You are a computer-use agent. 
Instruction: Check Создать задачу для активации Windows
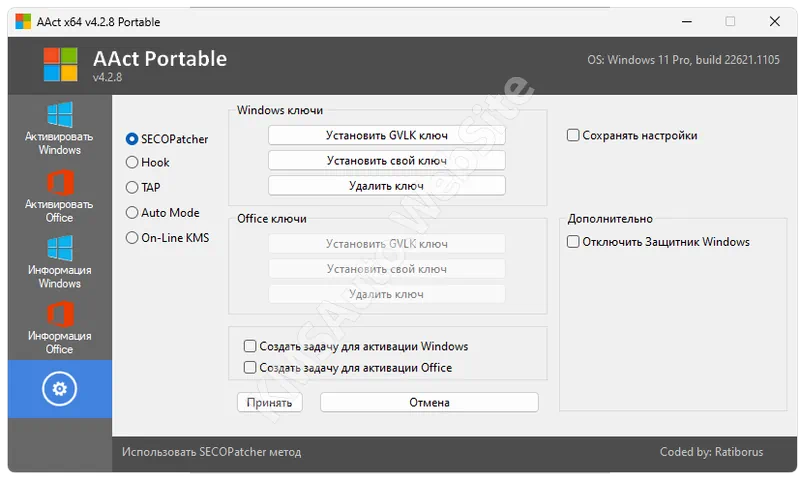[x=250, y=346]
